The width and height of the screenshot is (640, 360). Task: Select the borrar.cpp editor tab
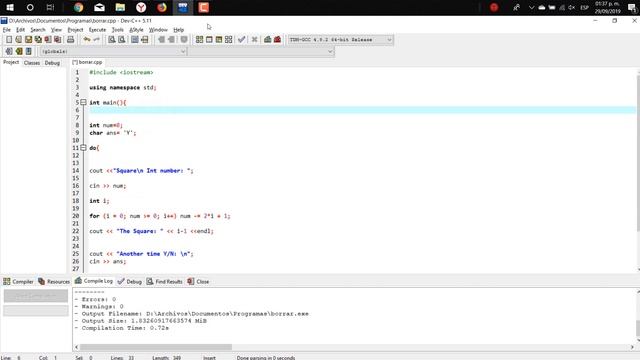click(87, 62)
